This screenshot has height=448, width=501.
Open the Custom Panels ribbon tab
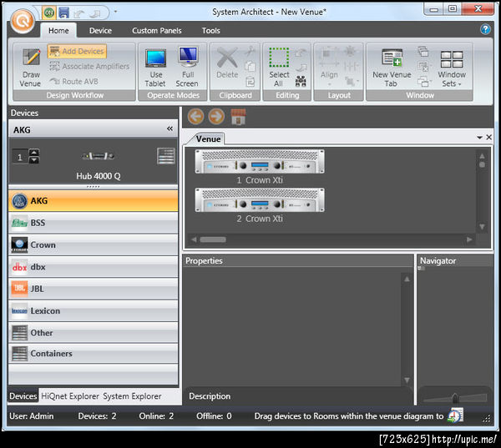(157, 31)
